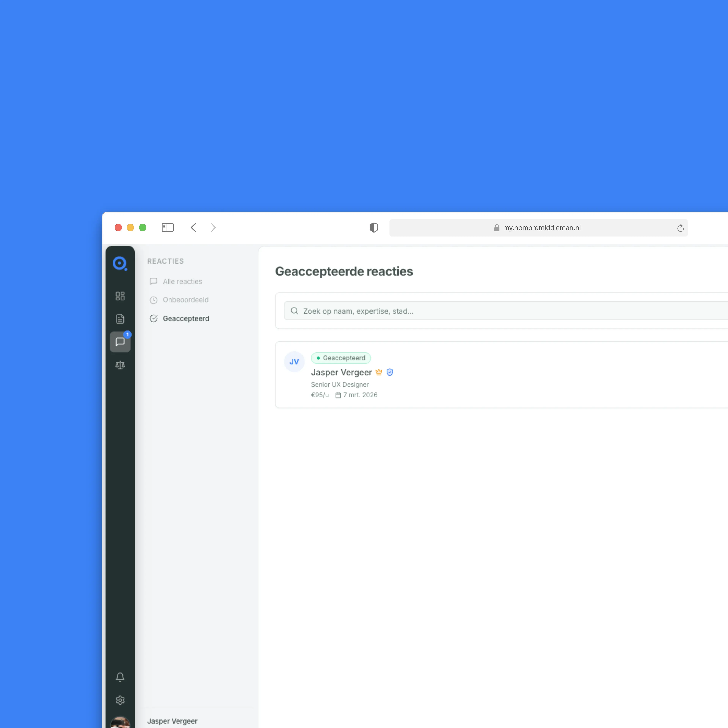This screenshot has width=728, height=728.
Task: Open Jasper Vergeer reaction card name
Action: [x=341, y=372]
